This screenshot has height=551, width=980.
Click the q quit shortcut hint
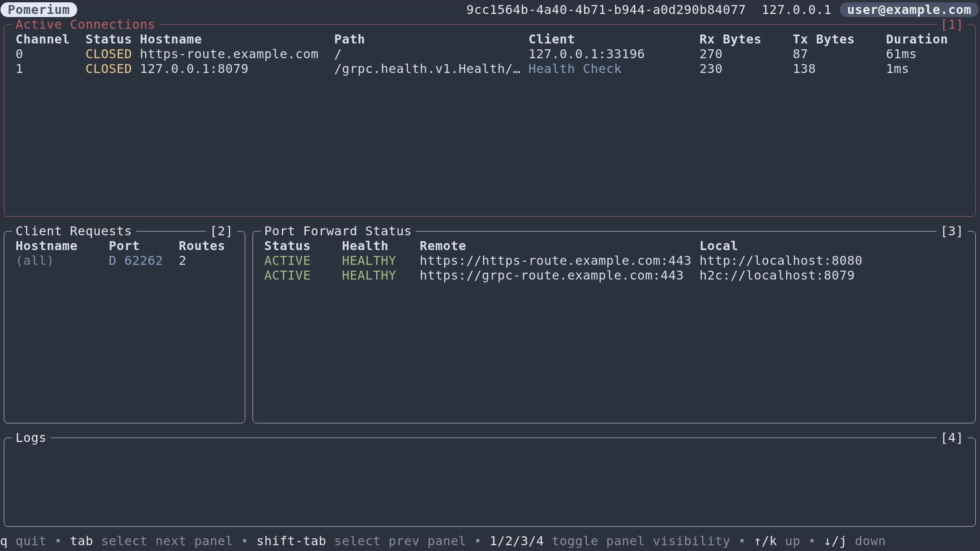tap(23, 541)
